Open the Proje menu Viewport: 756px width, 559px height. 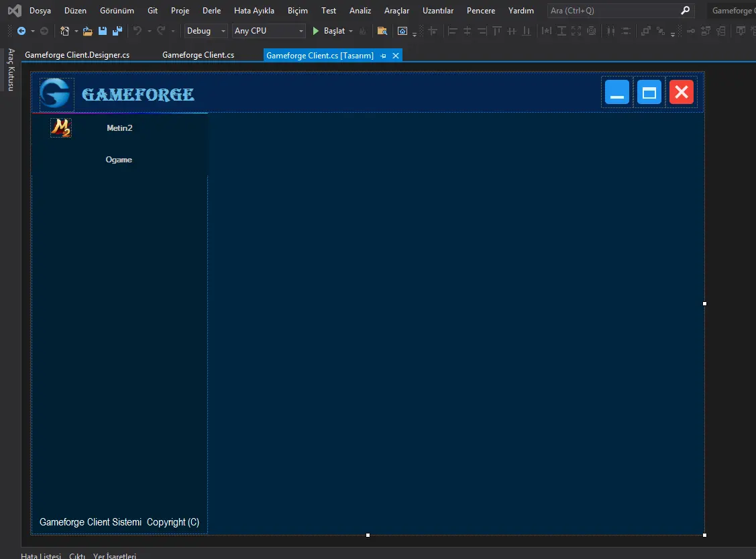click(180, 11)
